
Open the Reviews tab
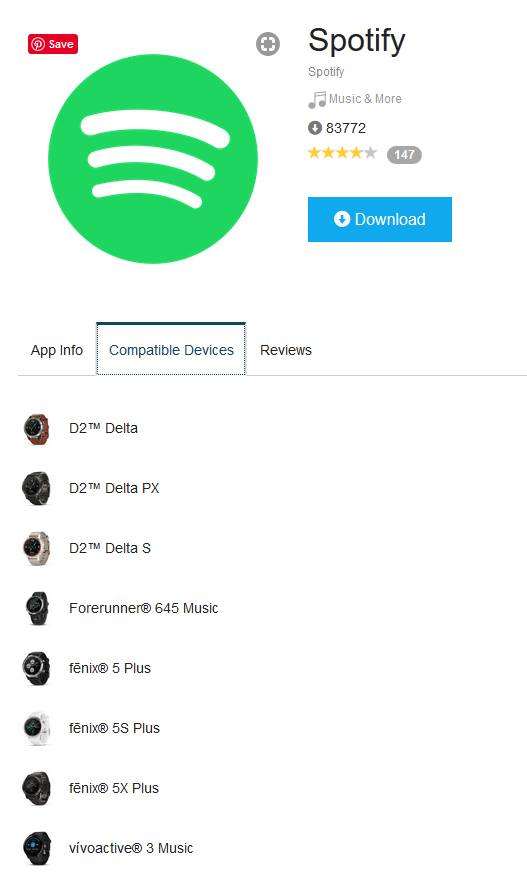286,350
